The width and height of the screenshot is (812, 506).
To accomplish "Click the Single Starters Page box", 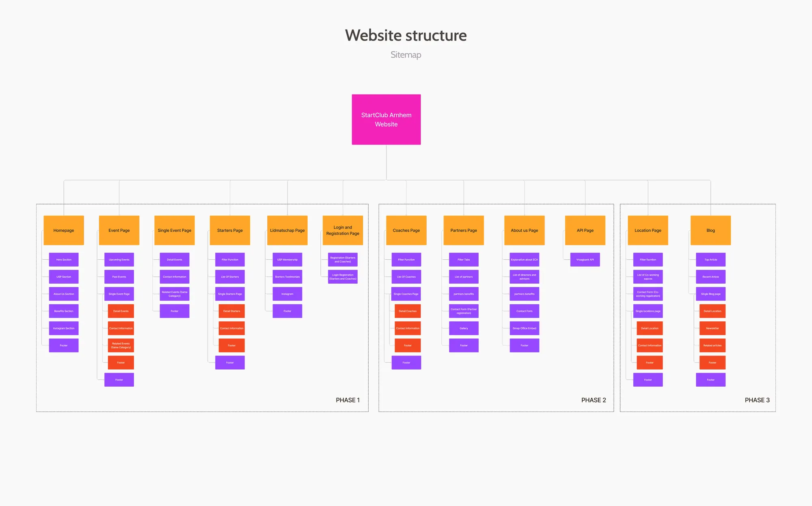I will (x=230, y=294).
